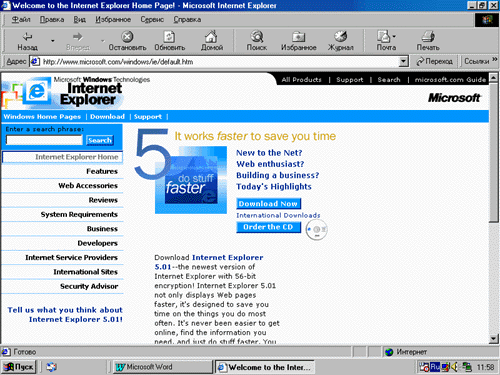Select Internet Explorer Home in sidebar
The width and height of the screenshot is (500, 375).
[62, 157]
